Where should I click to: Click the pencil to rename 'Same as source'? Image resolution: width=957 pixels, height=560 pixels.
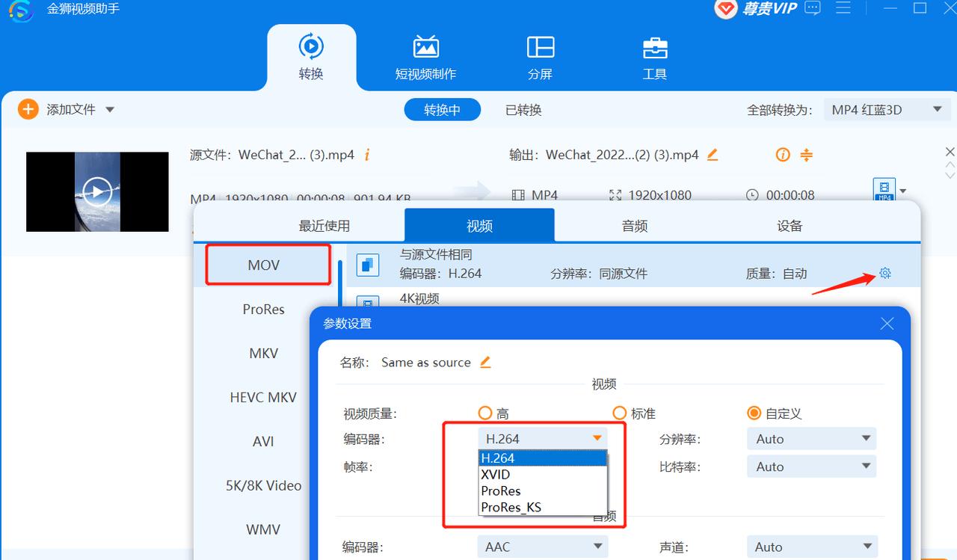[484, 362]
